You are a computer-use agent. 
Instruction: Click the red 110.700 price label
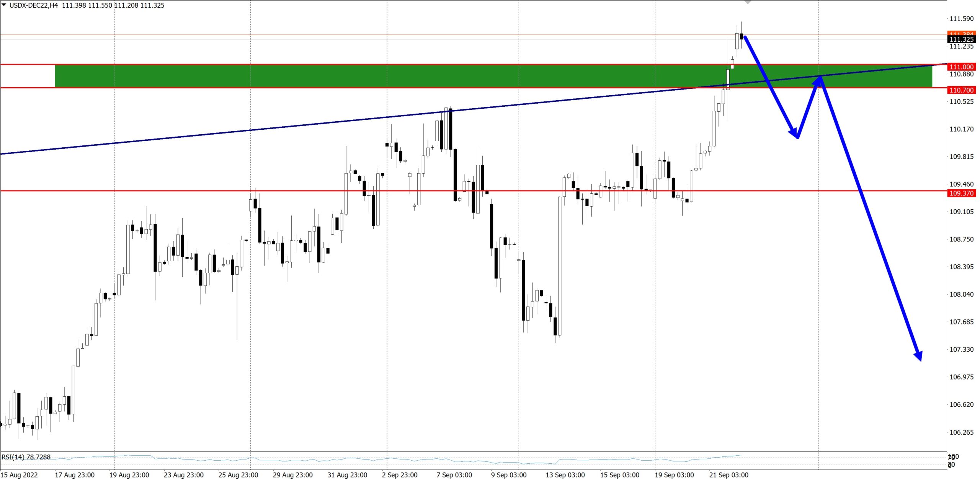pyautogui.click(x=961, y=90)
